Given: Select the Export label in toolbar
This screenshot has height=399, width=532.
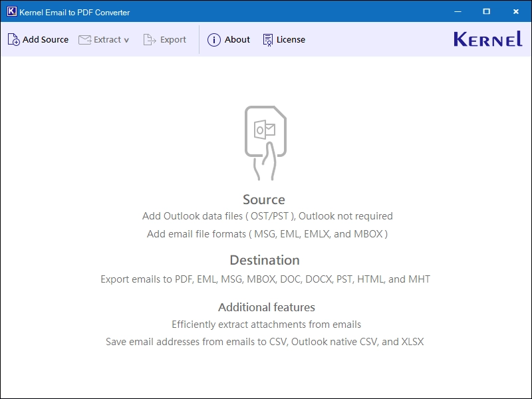Looking at the screenshot, I should (x=173, y=40).
